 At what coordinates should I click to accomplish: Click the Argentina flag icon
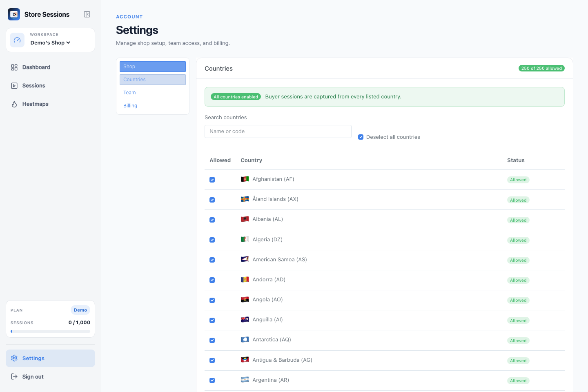pyautogui.click(x=245, y=380)
